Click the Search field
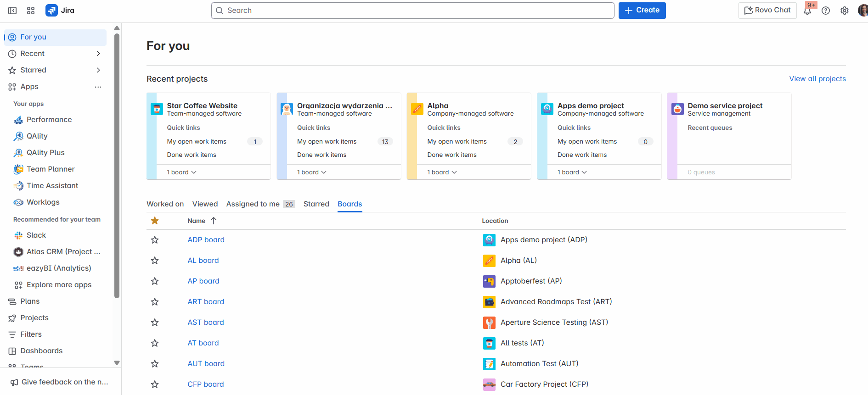Viewport: 868px width, 395px height. [413, 11]
